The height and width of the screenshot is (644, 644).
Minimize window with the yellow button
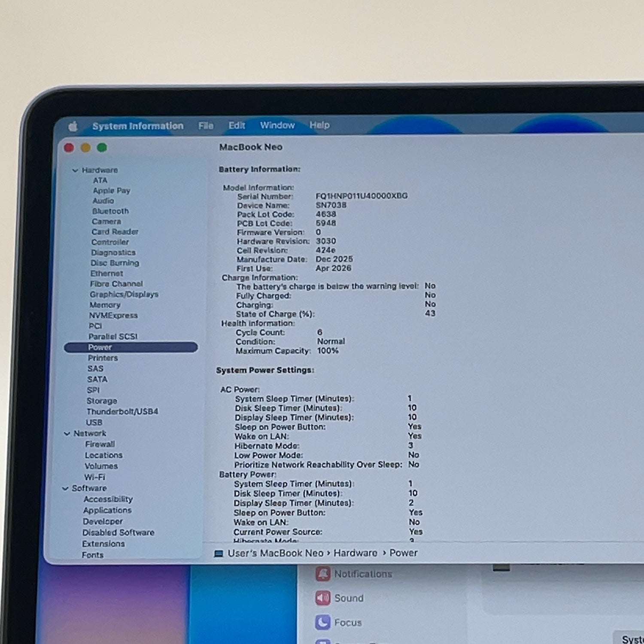[85, 148]
